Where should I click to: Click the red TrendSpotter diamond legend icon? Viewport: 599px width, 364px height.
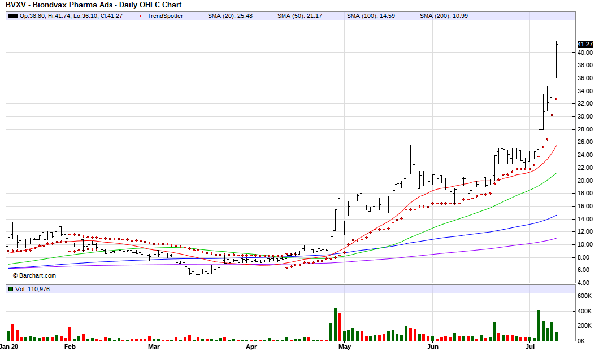tap(141, 16)
